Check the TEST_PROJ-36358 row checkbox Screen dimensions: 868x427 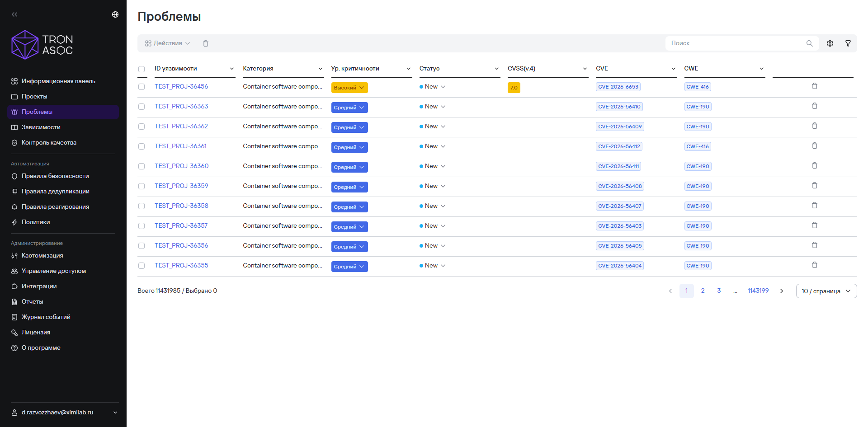tap(142, 206)
